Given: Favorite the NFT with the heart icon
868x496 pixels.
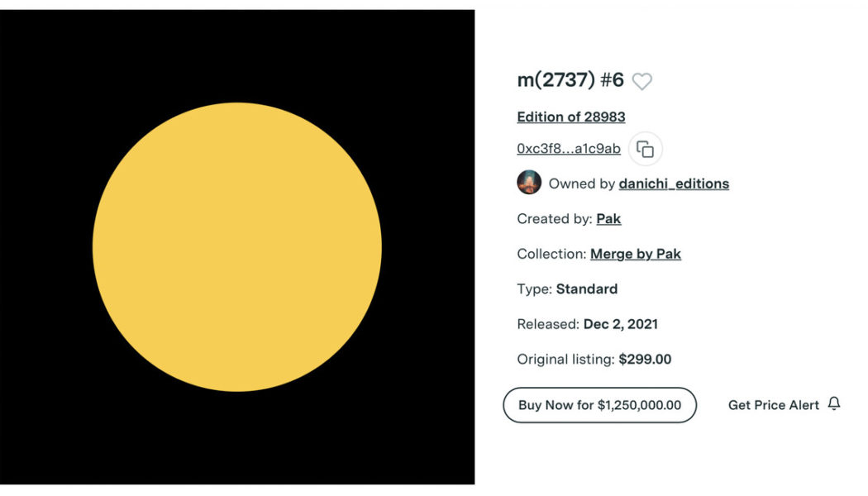Looking at the screenshot, I should pos(642,81).
